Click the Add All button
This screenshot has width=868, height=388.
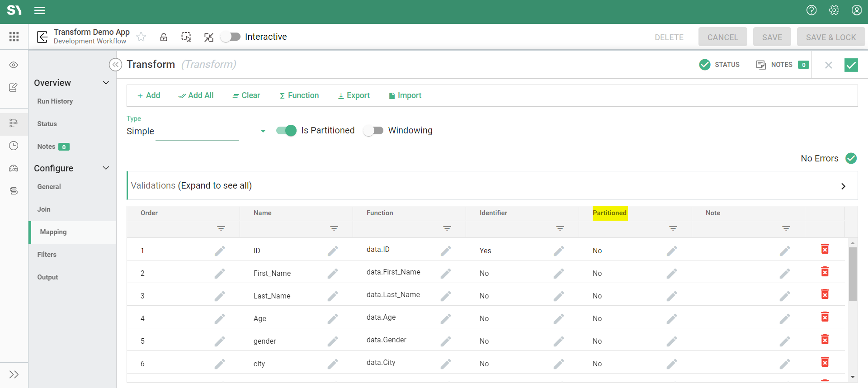coord(196,95)
